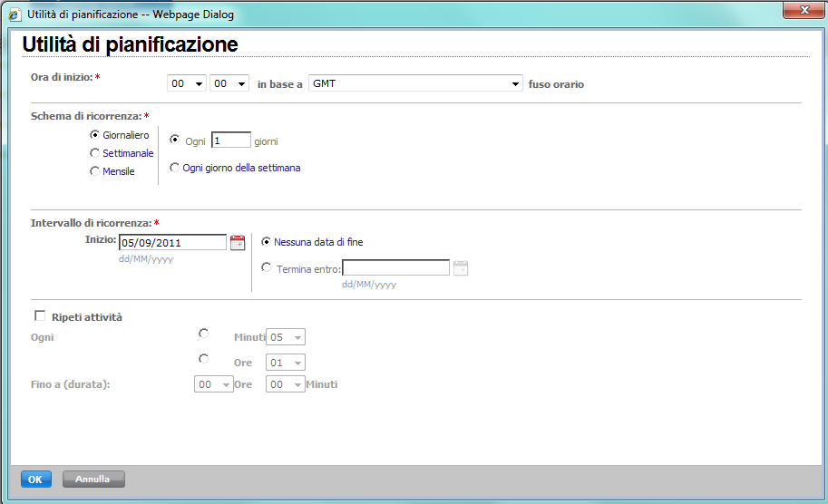
Task: Close the Webpage Dialog window
Action: pos(804,10)
